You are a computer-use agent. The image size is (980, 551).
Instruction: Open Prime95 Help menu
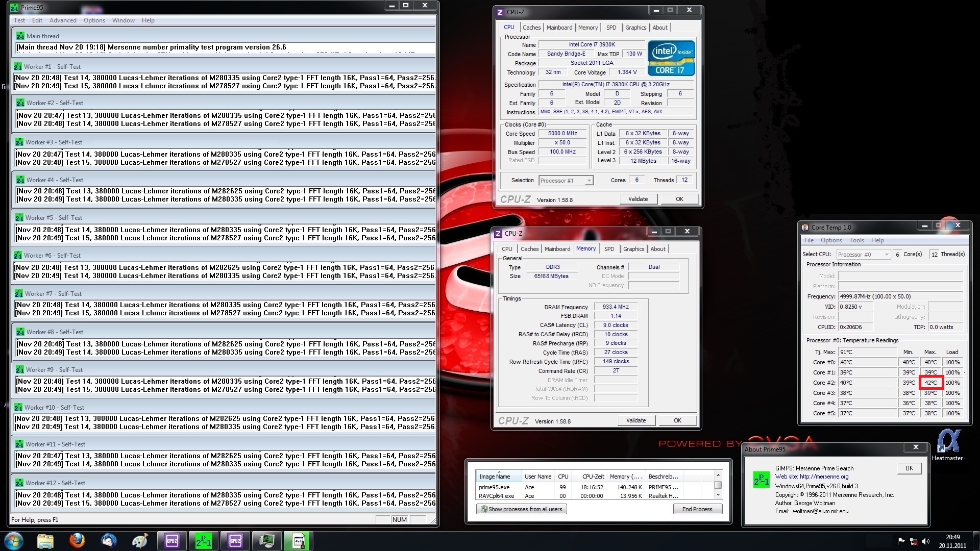coord(148,20)
